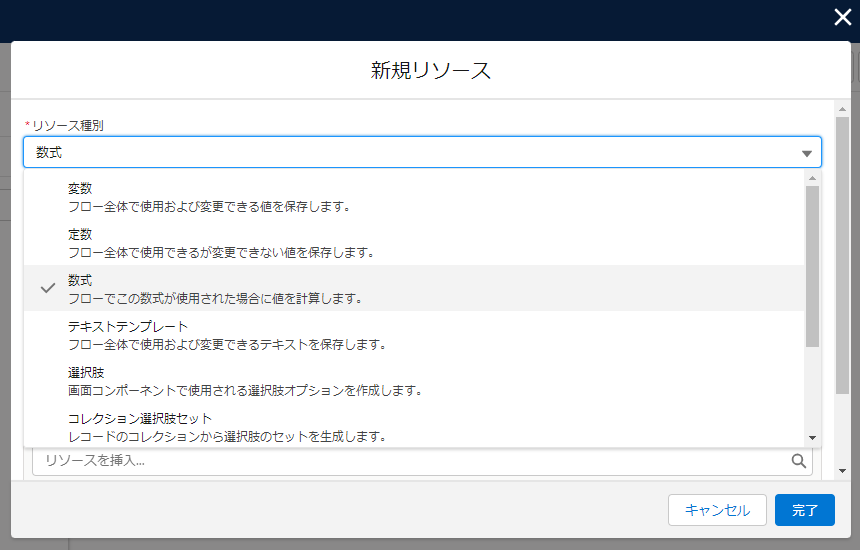Click modal scrollbar up arrow
Image resolution: width=860 pixels, height=550 pixels.
(842, 110)
